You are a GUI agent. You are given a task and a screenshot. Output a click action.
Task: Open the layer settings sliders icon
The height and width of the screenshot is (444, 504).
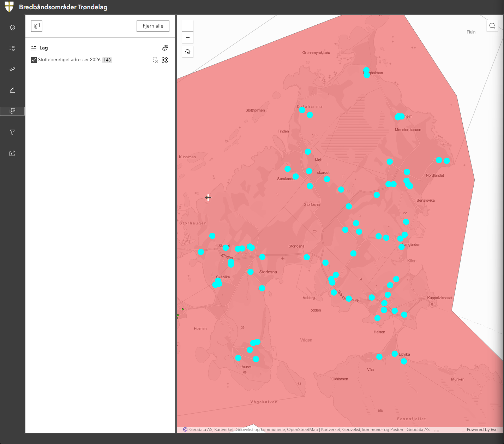(x=12, y=48)
